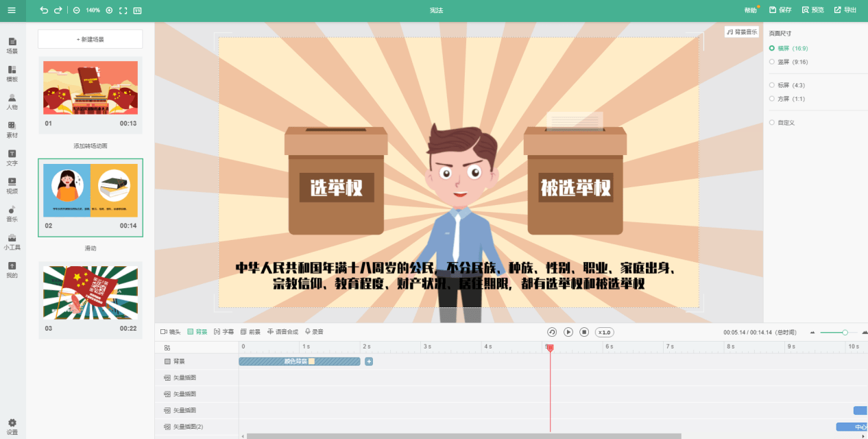This screenshot has width=868, height=439.
Task: Open the 音乐 (music) sidebar panel
Action: click(12, 214)
